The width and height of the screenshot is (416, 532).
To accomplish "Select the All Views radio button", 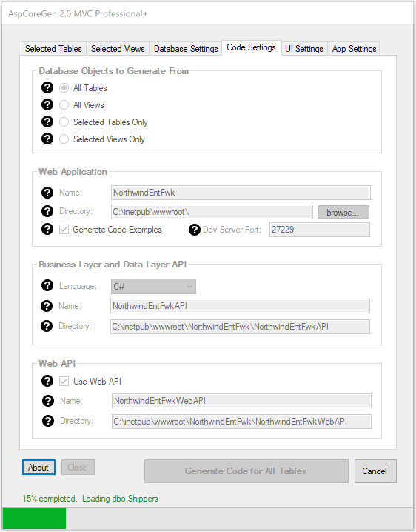I will coord(64,104).
